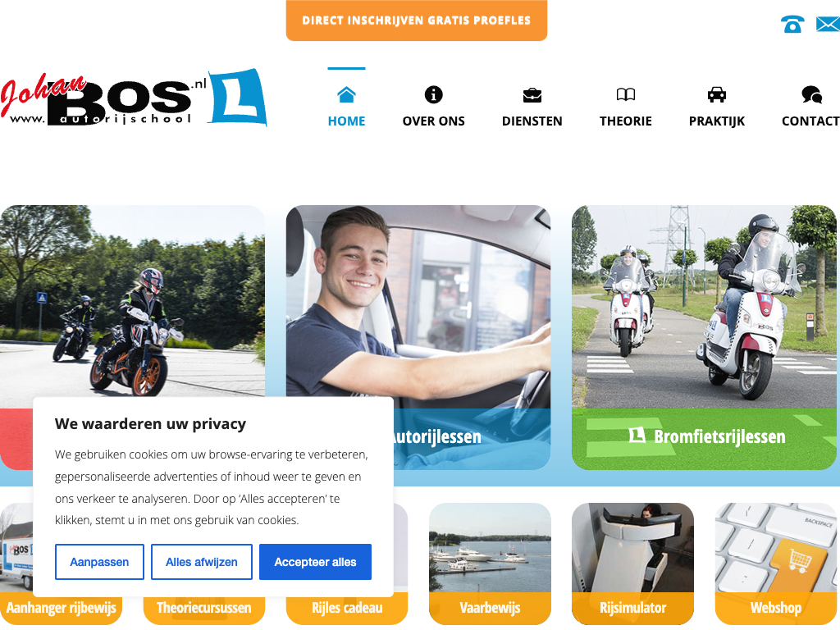840x630 pixels.
Task: Click the car icon above Praktijk
Action: click(717, 95)
